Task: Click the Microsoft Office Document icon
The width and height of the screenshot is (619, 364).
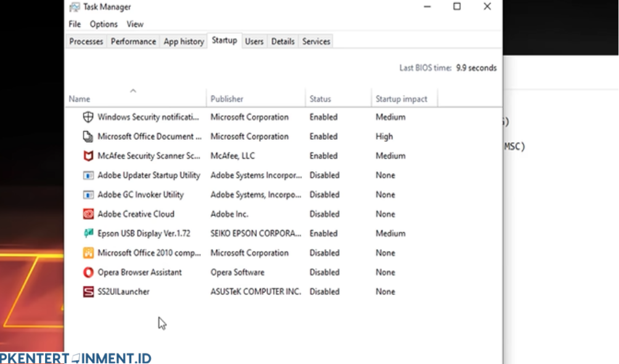Action: [x=88, y=137]
